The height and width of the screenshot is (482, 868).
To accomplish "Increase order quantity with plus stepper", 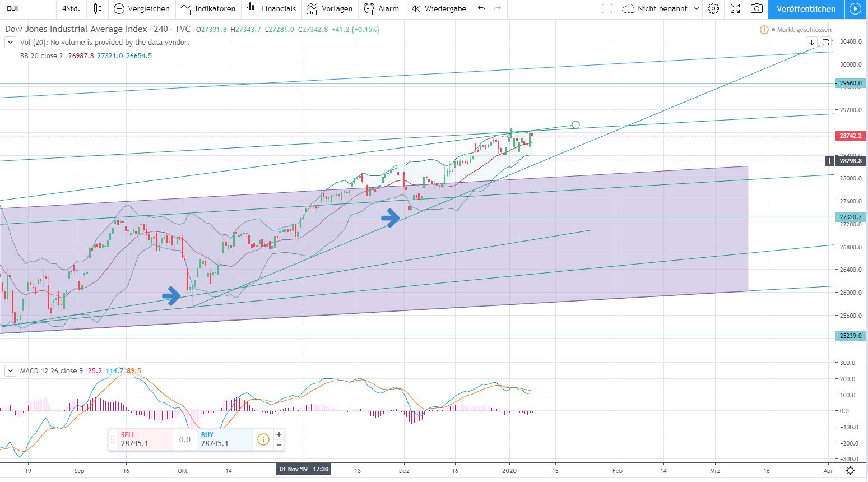I will pyautogui.click(x=279, y=434).
